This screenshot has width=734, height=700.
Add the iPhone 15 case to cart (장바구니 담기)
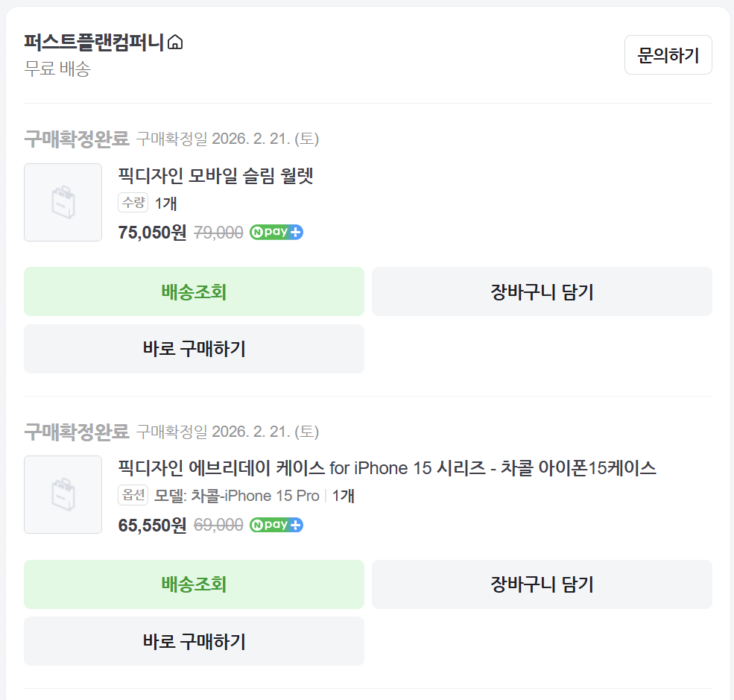pyautogui.click(x=542, y=584)
